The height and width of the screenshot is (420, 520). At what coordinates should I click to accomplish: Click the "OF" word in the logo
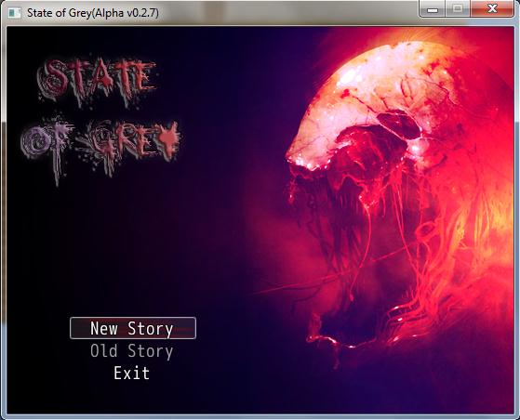(47, 142)
